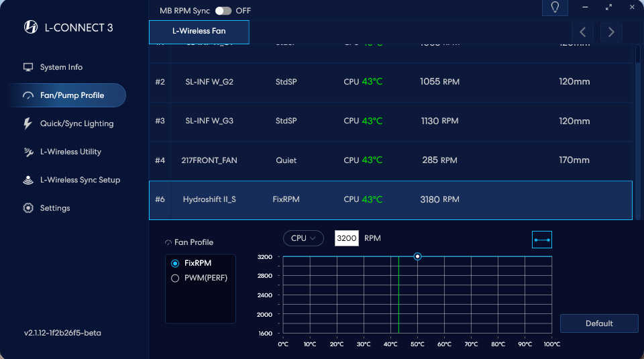Image resolution: width=644 pixels, height=359 pixels.
Task: Go to next page with right chevron
Action: click(611, 32)
